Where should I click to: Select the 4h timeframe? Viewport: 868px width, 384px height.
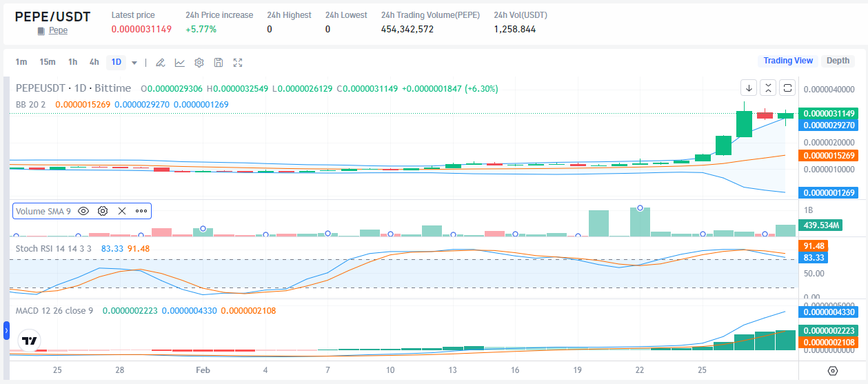[x=94, y=62]
